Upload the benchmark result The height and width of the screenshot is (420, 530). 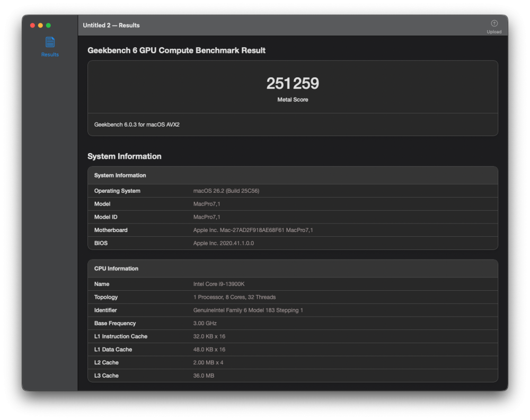click(x=494, y=26)
